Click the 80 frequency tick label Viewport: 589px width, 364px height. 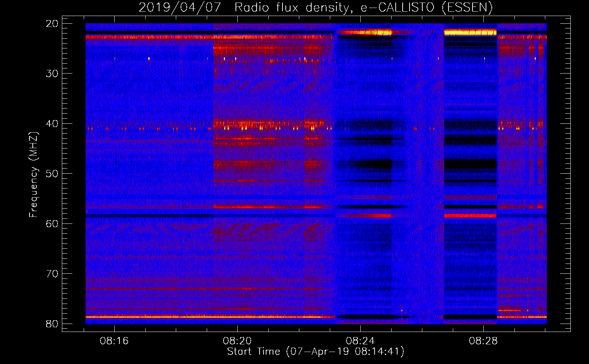52,324
